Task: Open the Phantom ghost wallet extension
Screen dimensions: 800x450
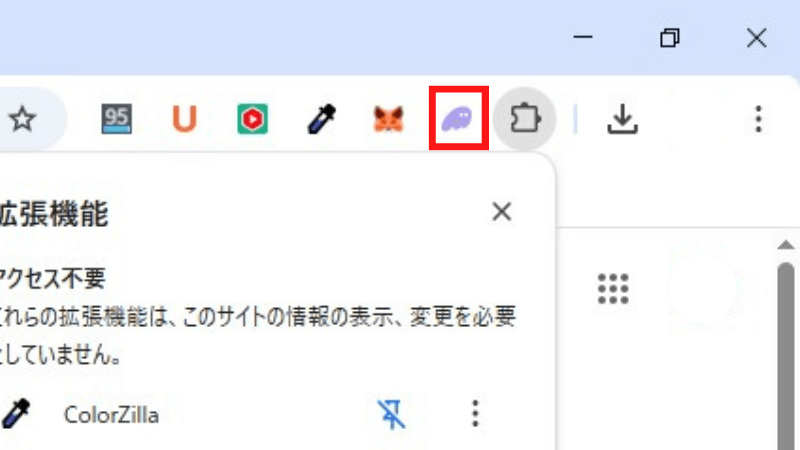Action: point(458,119)
